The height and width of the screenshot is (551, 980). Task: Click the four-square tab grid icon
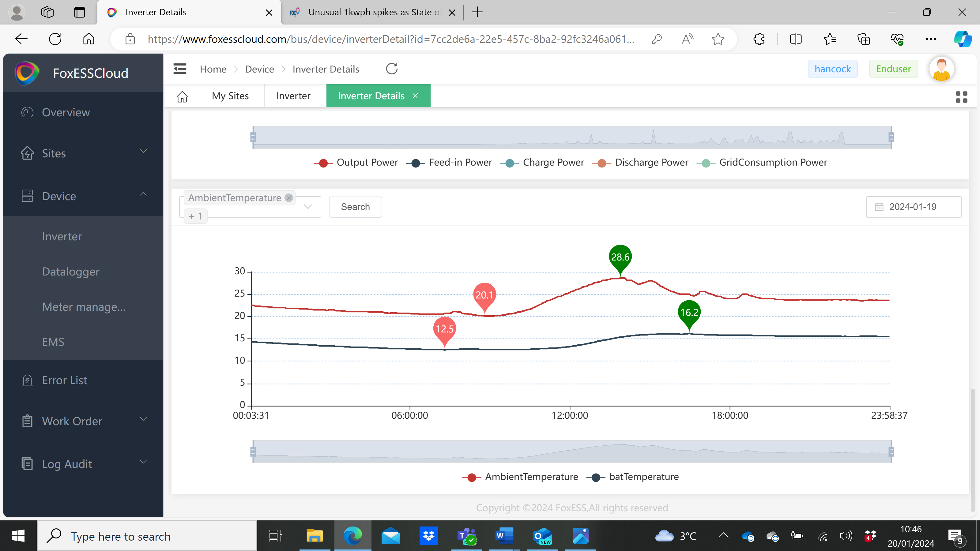tap(961, 97)
